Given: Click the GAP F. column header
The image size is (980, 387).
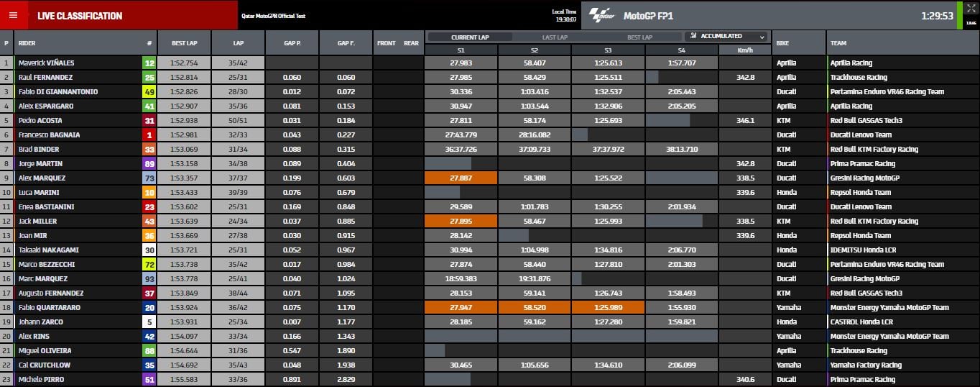Looking at the screenshot, I should pyautogui.click(x=346, y=43).
